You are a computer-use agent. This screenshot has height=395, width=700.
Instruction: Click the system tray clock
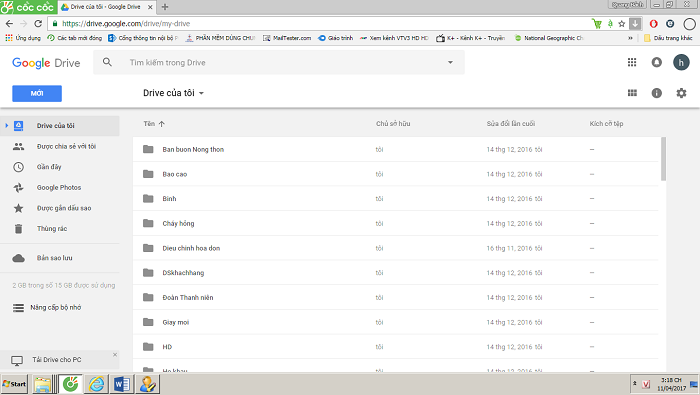pyautogui.click(x=671, y=384)
